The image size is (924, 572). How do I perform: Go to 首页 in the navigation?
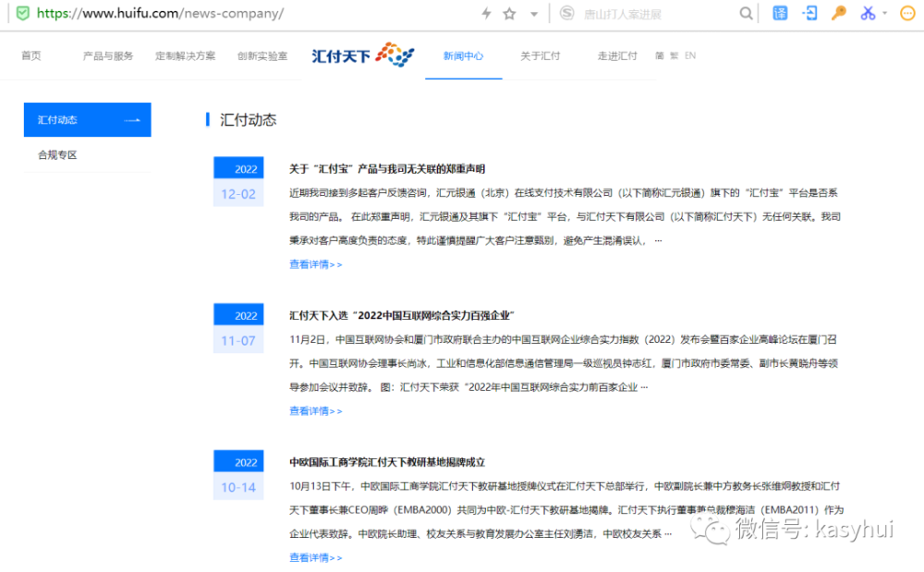(x=31, y=56)
